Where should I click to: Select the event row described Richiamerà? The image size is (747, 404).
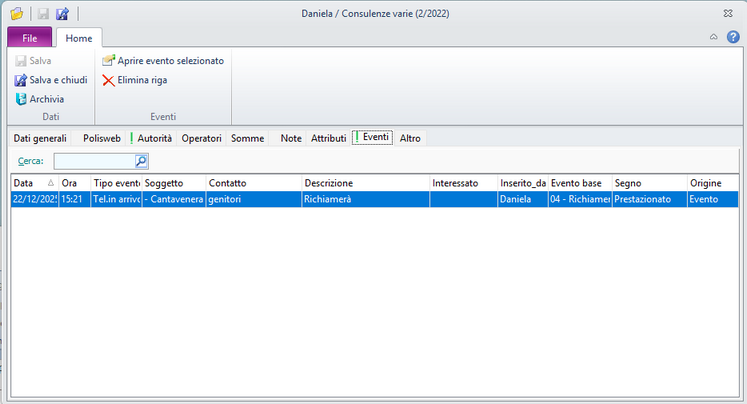(364, 200)
